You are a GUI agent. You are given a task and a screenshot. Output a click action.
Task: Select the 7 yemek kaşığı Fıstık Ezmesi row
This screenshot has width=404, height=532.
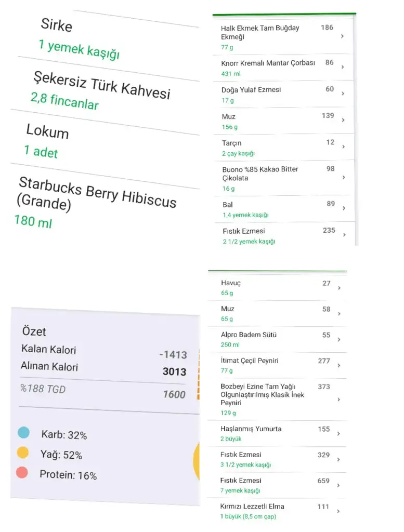pos(265,485)
